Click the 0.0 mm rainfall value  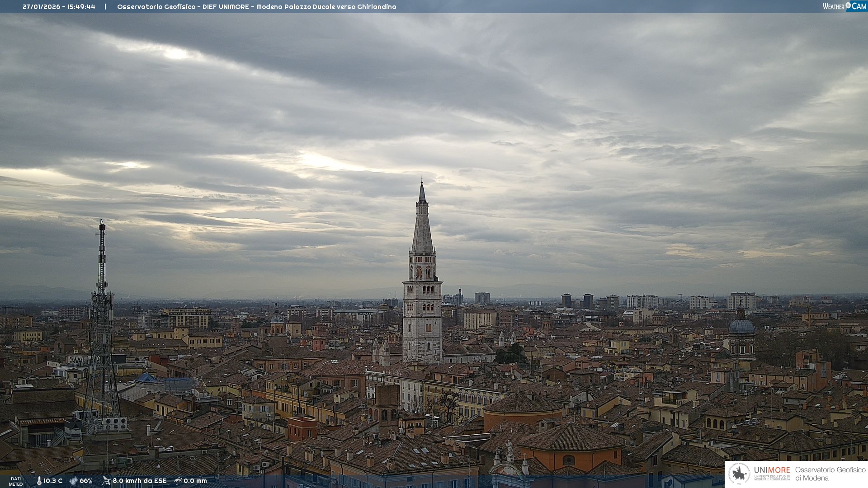[x=195, y=481]
